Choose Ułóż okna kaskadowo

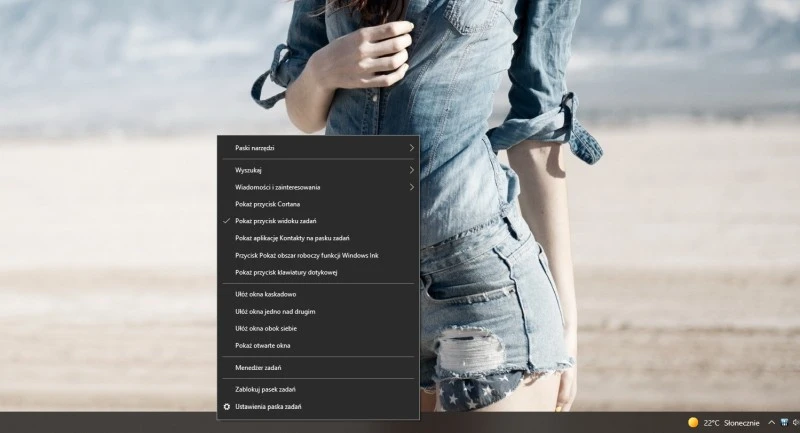pyautogui.click(x=318, y=294)
